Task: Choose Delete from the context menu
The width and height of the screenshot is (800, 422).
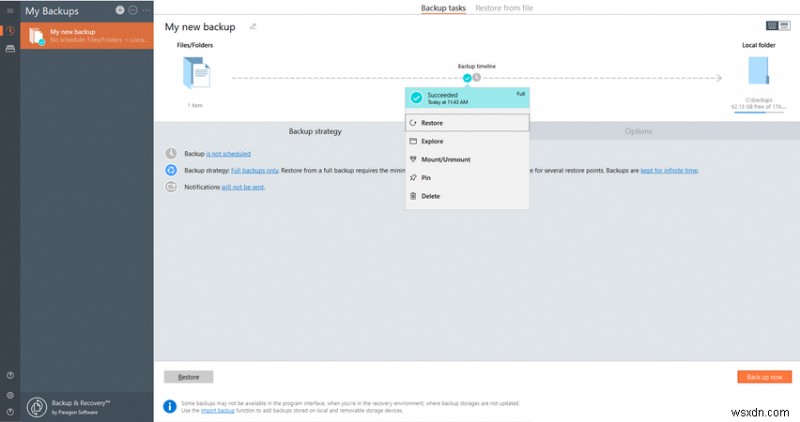Action: (467, 196)
